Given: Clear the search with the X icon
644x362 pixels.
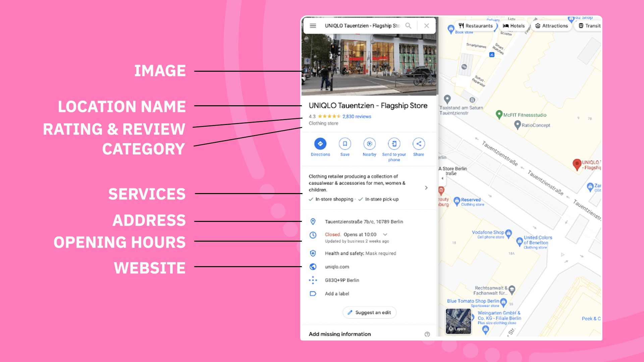Looking at the screenshot, I should tap(426, 26).
